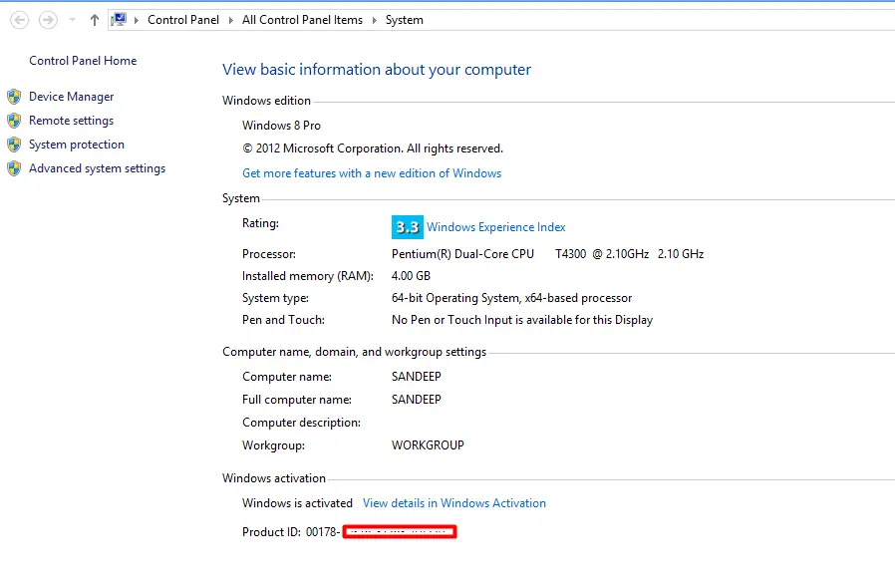Click shield icon beside Advanced system settings
Screen dimensions: 895x588
[14, 168]
